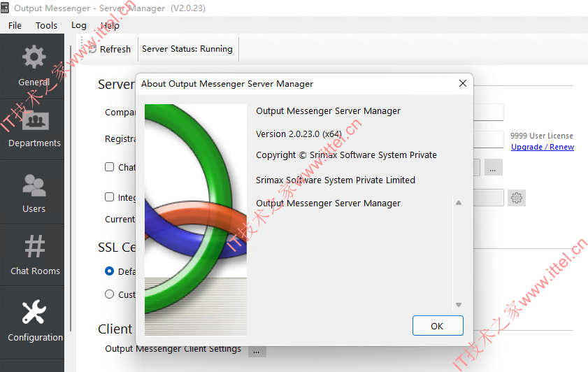Toggle the Integ... checkbox

[x=109, y=197]
